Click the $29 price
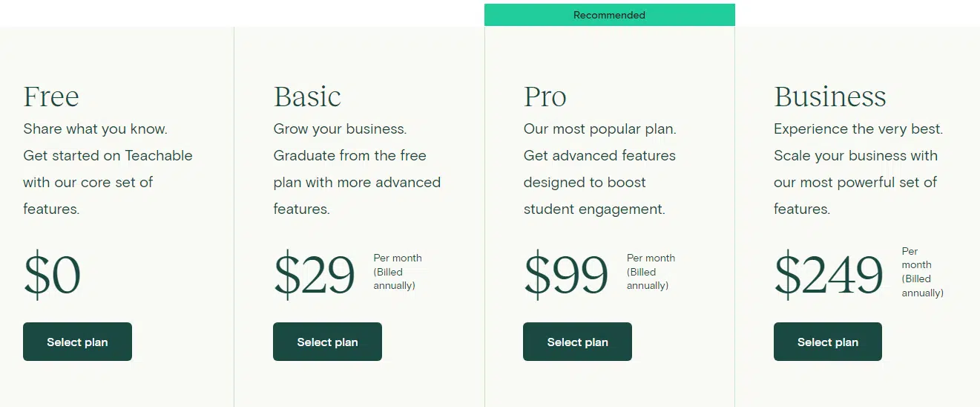This screenshot has width=980, height=407. pyautogui.click(x=315, y=276)
